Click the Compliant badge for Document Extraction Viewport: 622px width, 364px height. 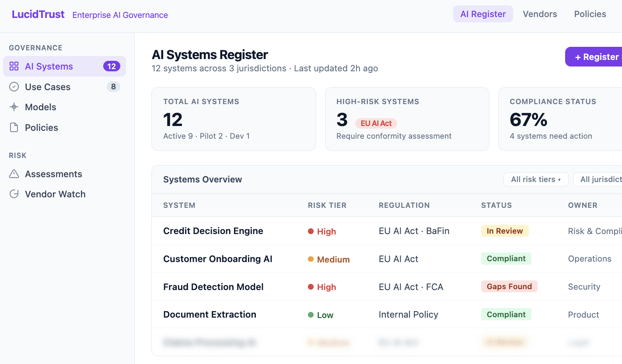pyautogui.click(x=506, y=314)
